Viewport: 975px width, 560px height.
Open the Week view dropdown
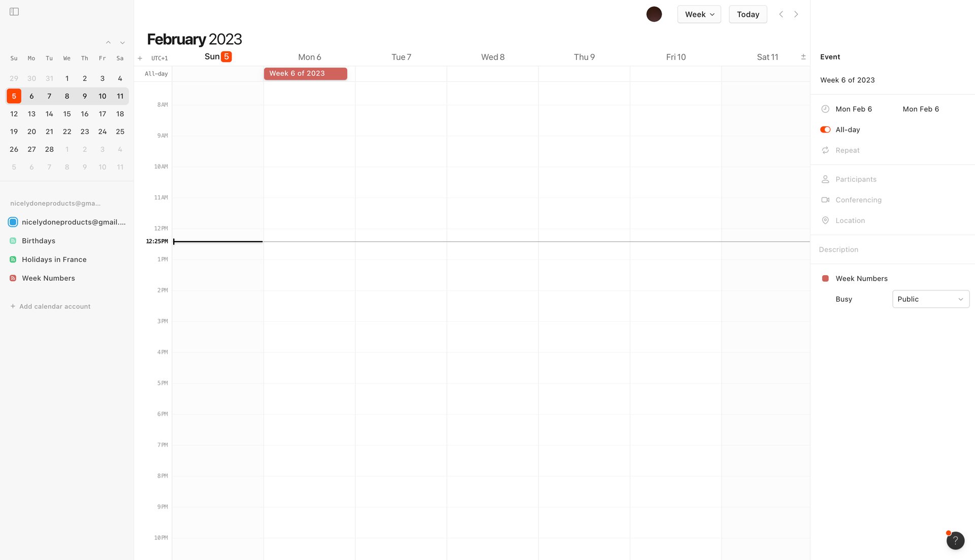[699, 14]
